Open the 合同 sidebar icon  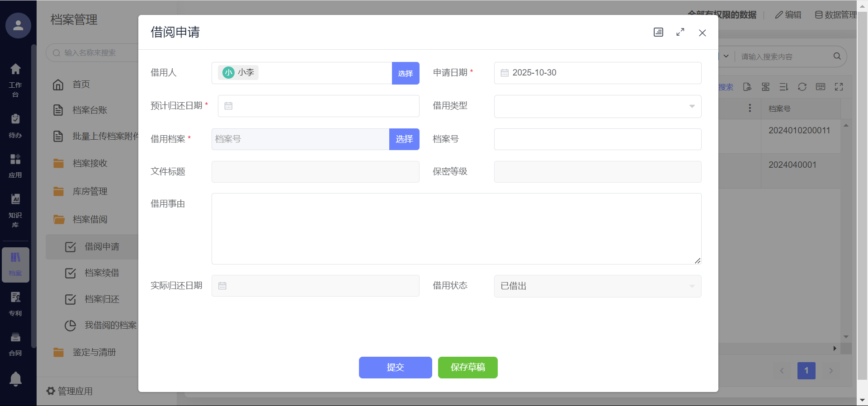click(x=15, y=344)
